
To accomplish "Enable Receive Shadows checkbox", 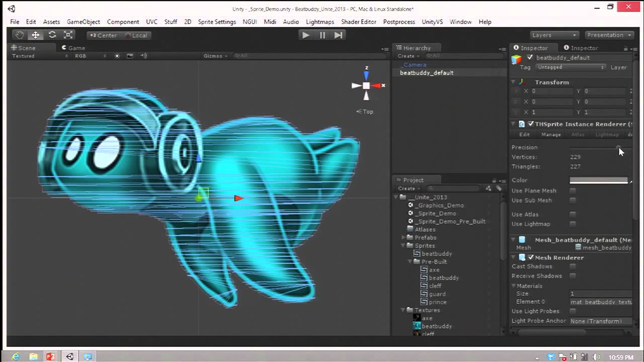I will point(573,276).
